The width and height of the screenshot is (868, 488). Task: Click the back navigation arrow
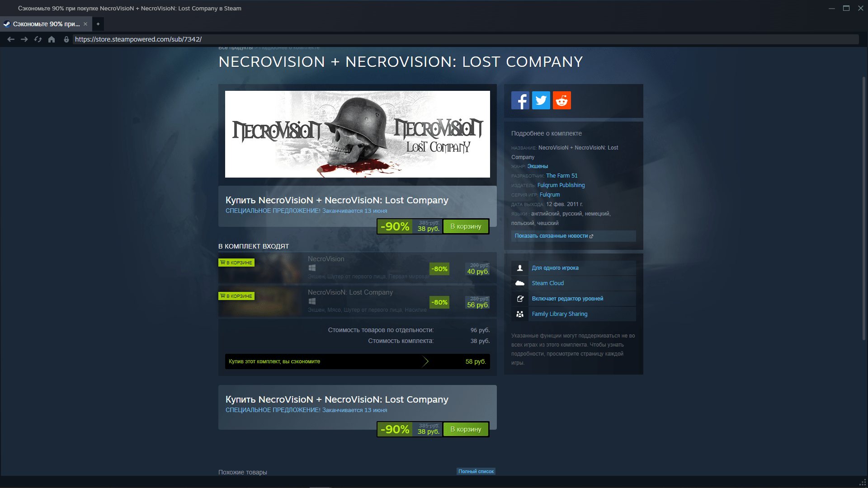pos(11,39)
